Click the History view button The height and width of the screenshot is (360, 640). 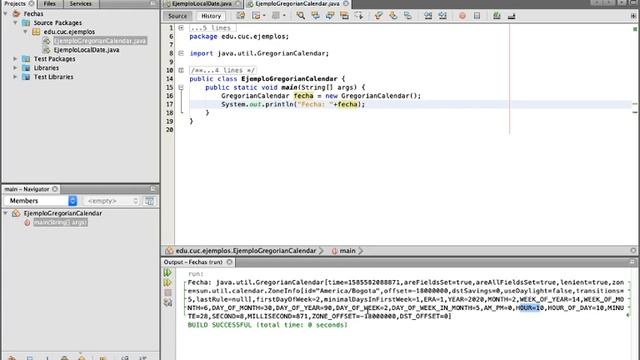(211, 16)
